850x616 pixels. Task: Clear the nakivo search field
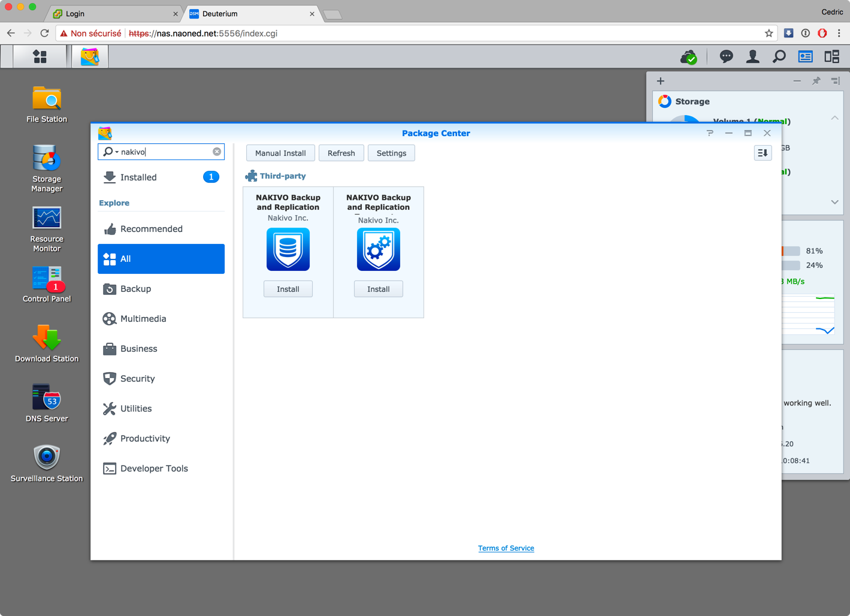(217, 152)
